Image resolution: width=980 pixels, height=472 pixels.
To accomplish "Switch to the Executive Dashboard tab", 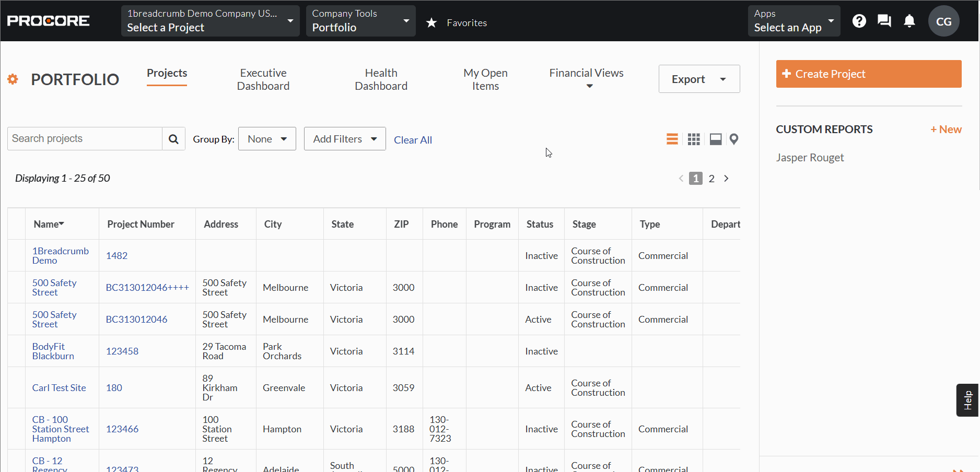I will click(263, 79).
